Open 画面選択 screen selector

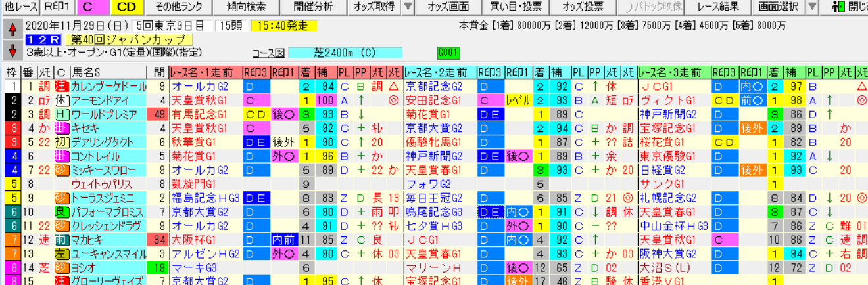click(778, 7)
